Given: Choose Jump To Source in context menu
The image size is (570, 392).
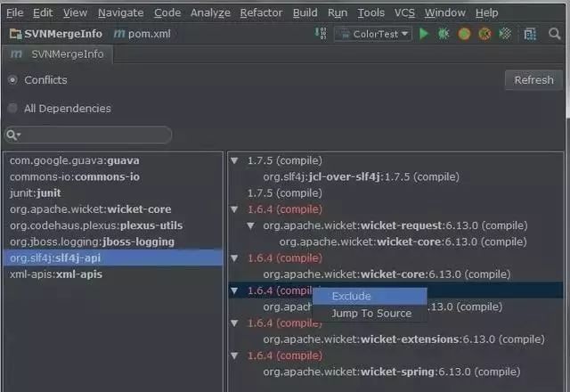Looking at the screenshot, I should coord(371,314).
